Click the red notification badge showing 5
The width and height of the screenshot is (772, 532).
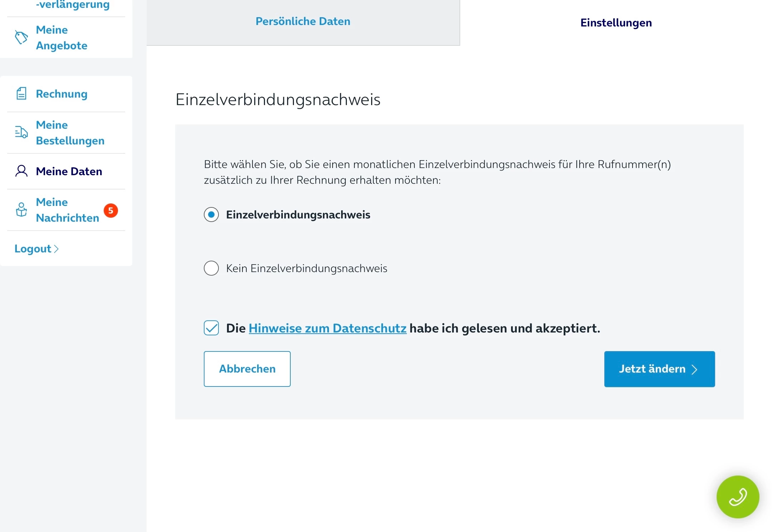(x=111, y=211)
